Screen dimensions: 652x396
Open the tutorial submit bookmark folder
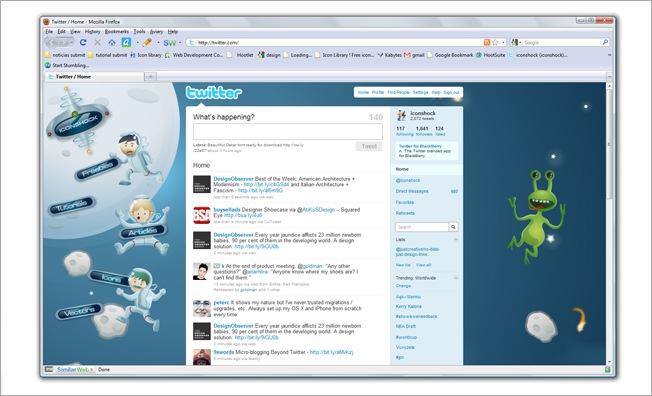[107, 55]
